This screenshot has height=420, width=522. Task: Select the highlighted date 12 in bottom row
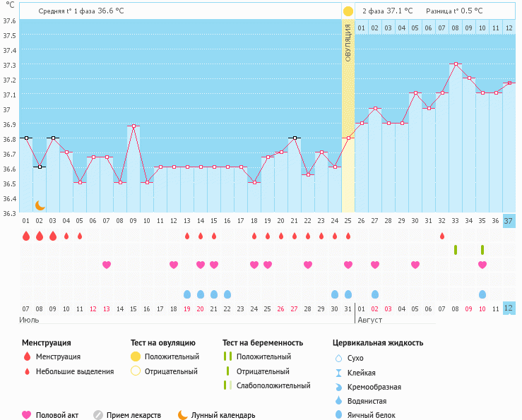[509, 308]
